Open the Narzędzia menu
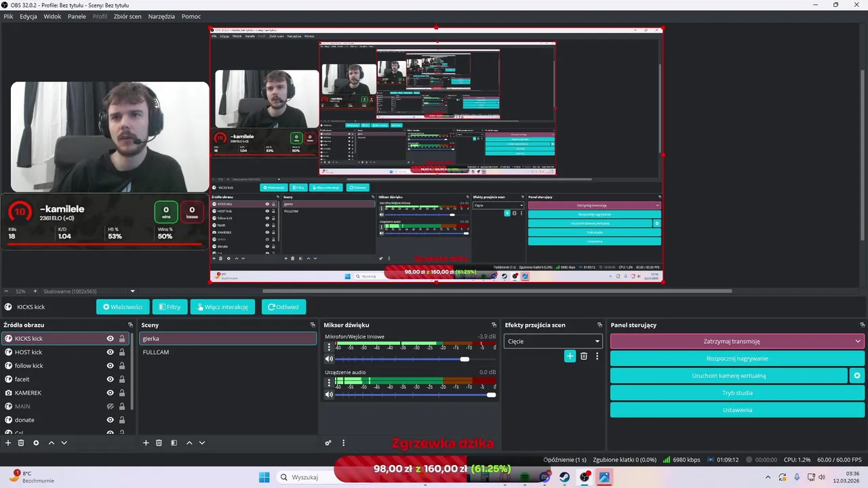This screenshot has height=488, width=868. [161, 16]
